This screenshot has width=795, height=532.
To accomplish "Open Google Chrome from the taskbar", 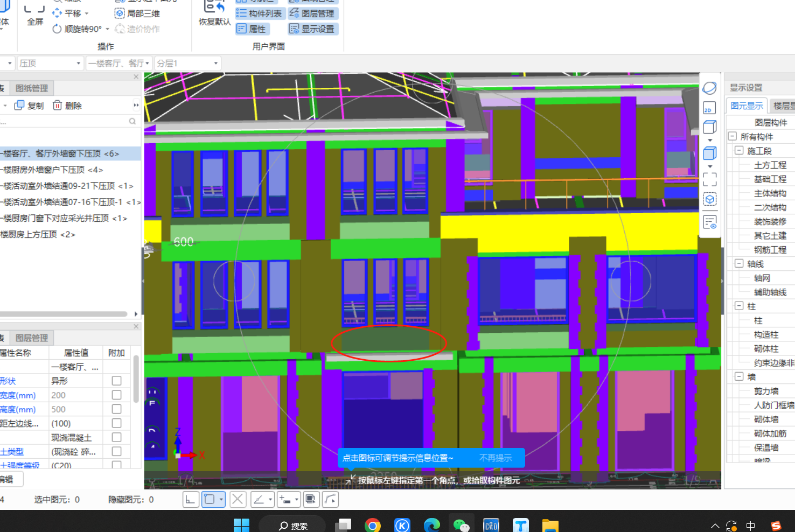I will pos(373,525).
